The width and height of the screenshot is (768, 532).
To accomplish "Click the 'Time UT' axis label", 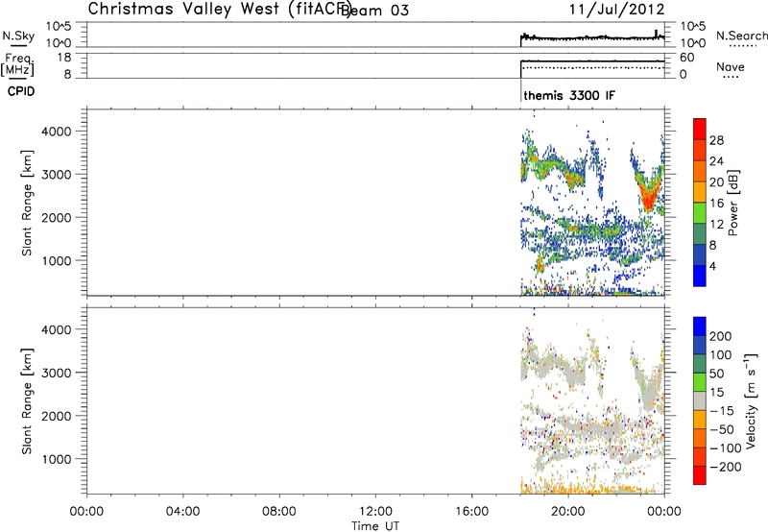I will pos(375,526).
